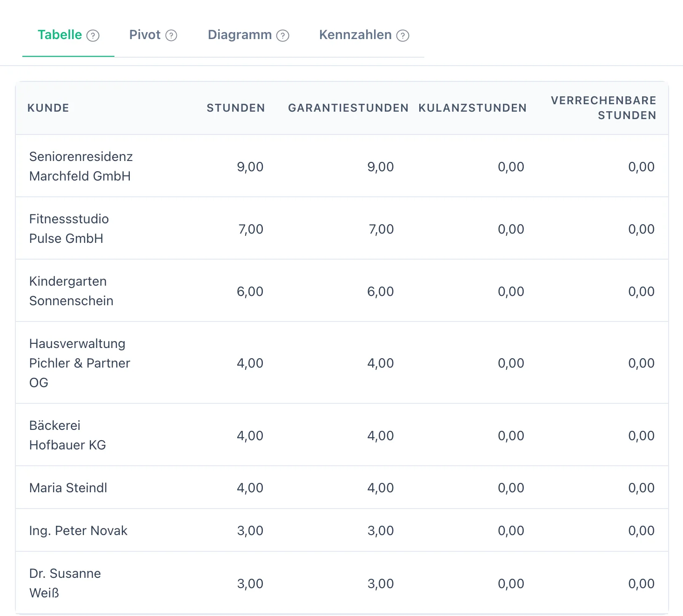Screen dimensions: 683x616
Task: Switch to the Pivot tab
Action: pos(153,35)
